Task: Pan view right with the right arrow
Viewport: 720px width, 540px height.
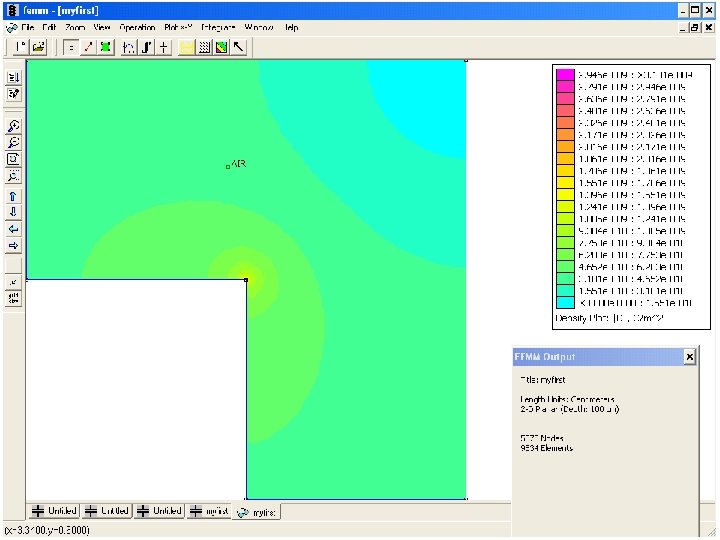Action: coord(14,246)
